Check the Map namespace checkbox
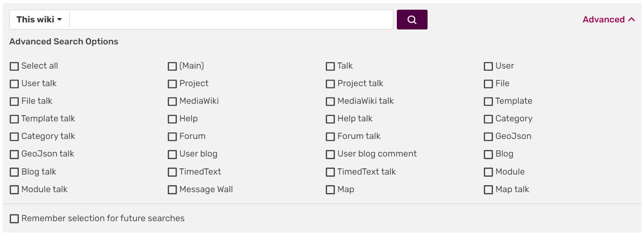644x237 pixels. tap(331, 190)
